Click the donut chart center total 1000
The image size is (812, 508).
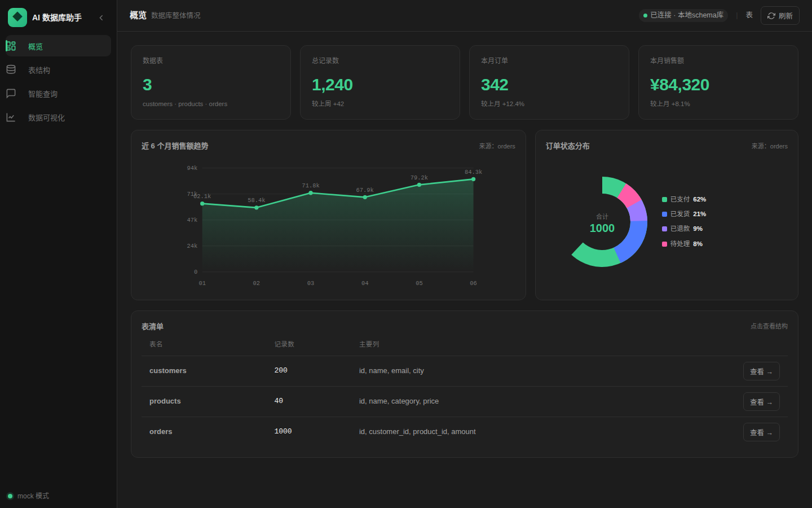coord(602,228)
